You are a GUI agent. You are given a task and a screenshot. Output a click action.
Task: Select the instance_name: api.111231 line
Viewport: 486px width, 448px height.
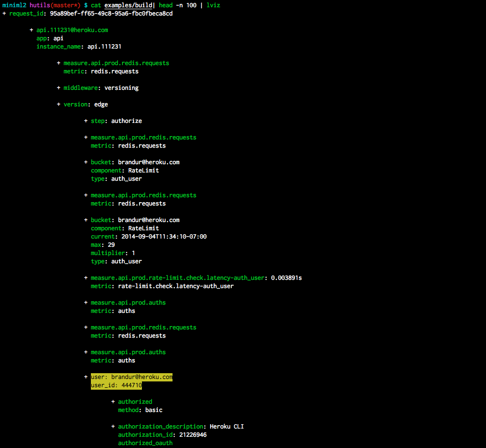click(79, 47)
